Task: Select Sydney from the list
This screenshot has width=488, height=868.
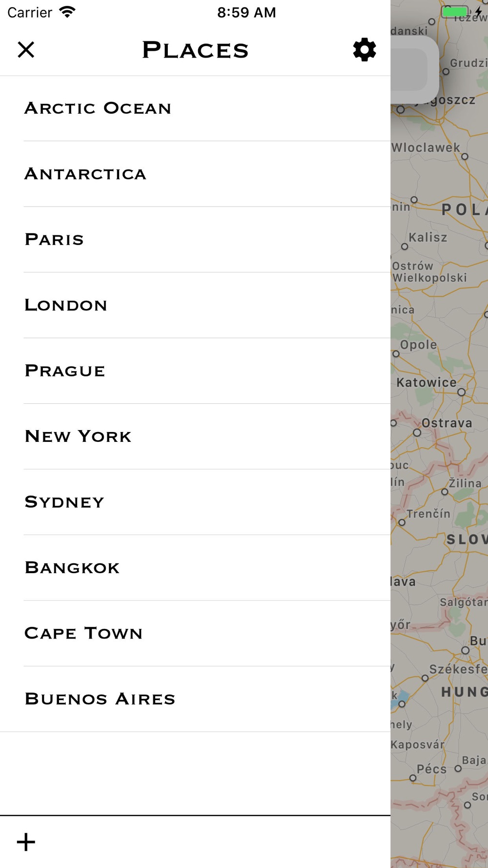Action: pos(195,502)
